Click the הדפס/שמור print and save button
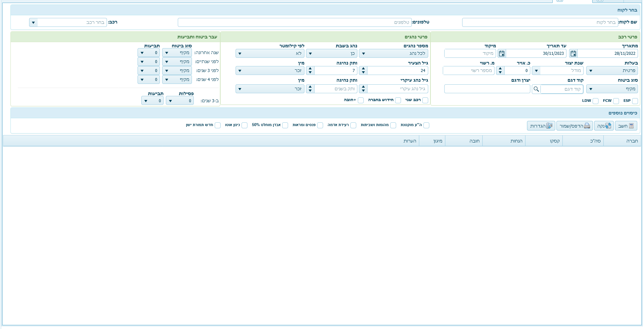The height and width of the screenshot is (329, 644). (574, 126)
